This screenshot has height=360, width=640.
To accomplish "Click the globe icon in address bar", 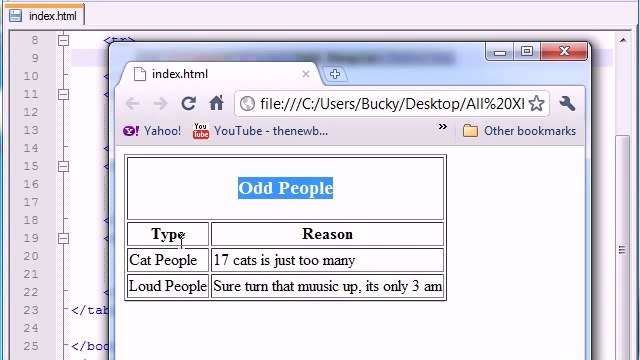I will (x=247, y=104).
